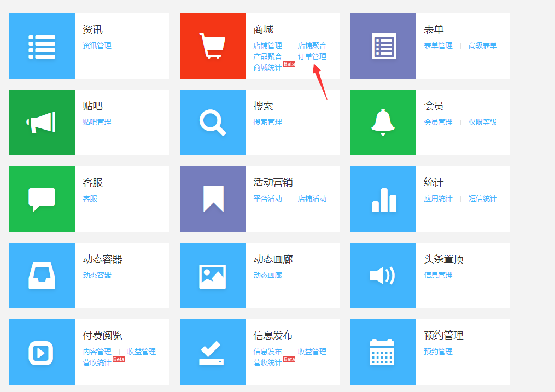Open the 订单管理 link under 商城
Image resolution: width=555 pixels, height=392 pixels.
[x=312, y=56]
